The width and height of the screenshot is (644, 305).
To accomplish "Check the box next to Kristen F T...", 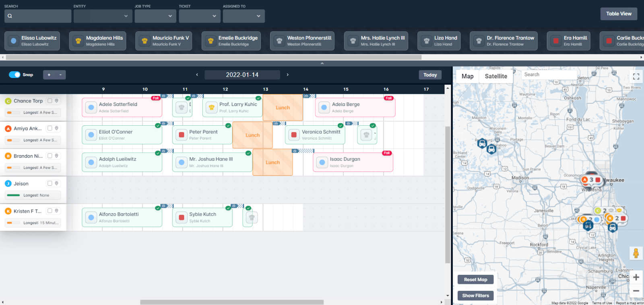I will [x=50, y=211].
